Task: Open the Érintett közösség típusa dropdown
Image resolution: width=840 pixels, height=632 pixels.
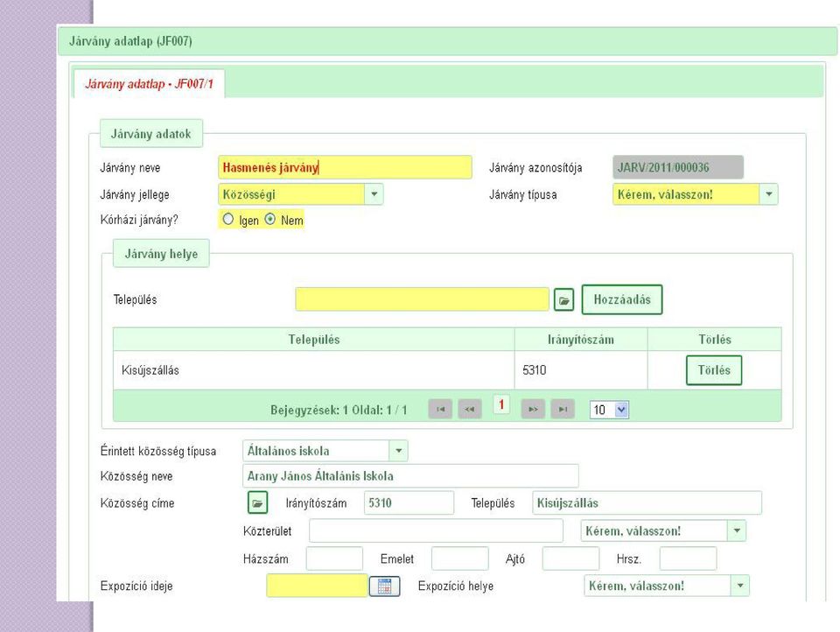Action: tap(399, 451)
